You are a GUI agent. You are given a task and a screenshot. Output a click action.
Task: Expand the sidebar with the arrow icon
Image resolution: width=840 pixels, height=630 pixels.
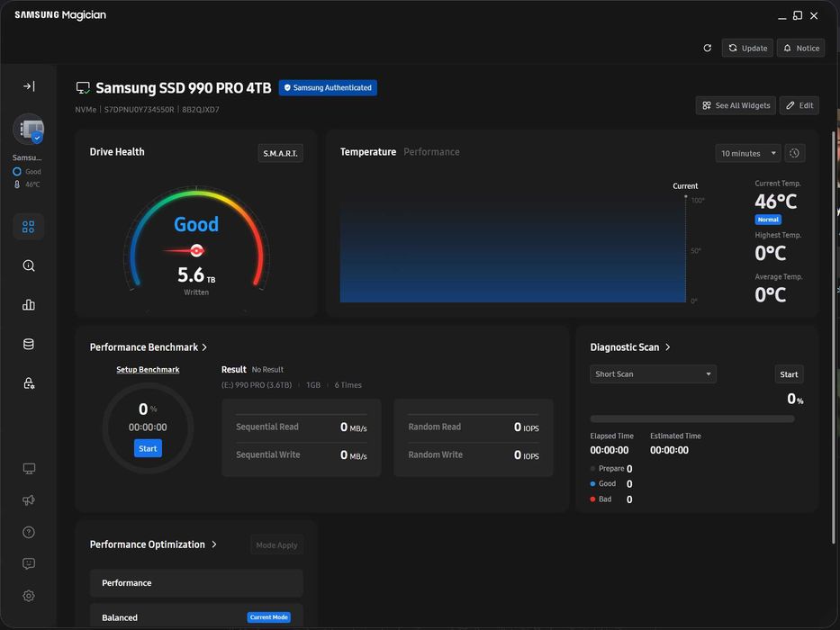click(29, 85)
